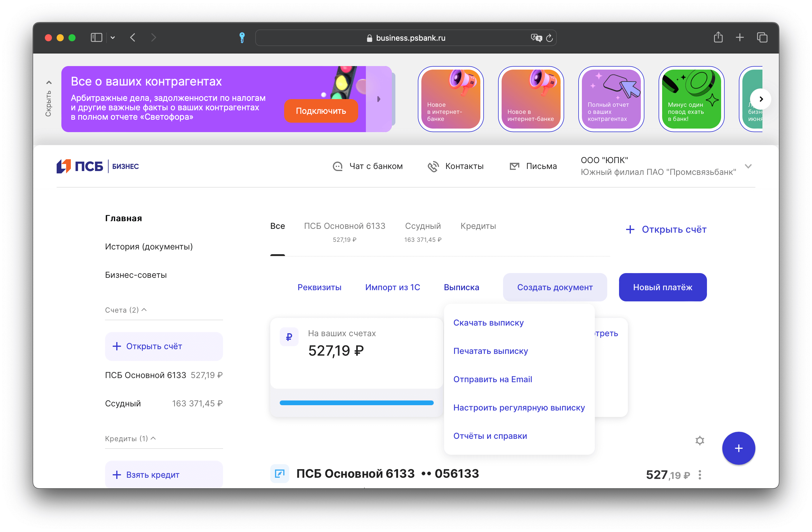Collapse the Кредиты (1) section
812x532 pixels.
(130, 438)
